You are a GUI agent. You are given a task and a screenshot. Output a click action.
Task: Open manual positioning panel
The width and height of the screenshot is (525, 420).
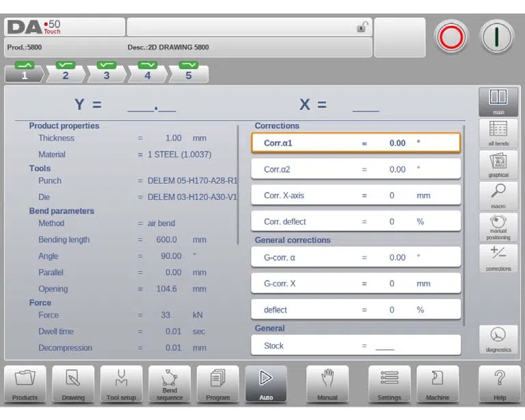click(498, 227)
